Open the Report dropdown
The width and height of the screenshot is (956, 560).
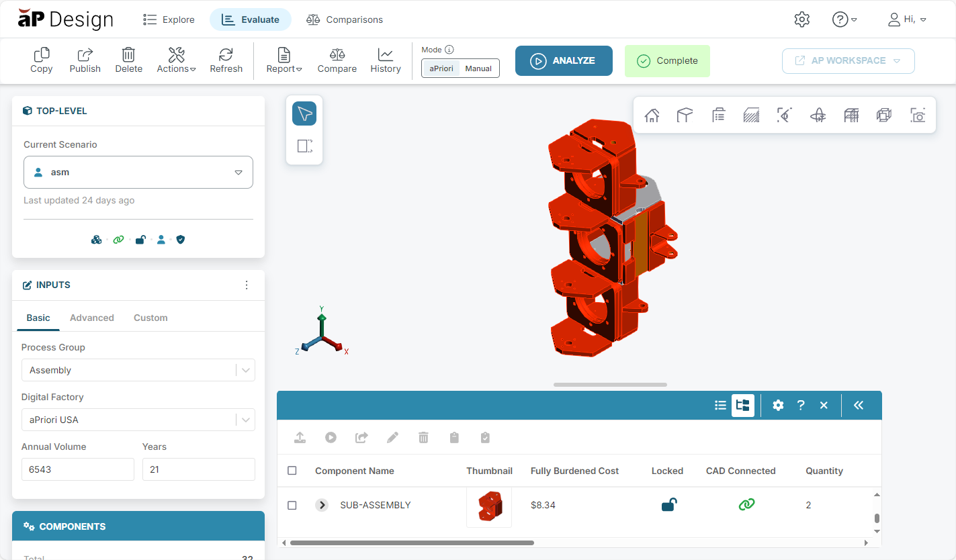[x=284, y=60]
